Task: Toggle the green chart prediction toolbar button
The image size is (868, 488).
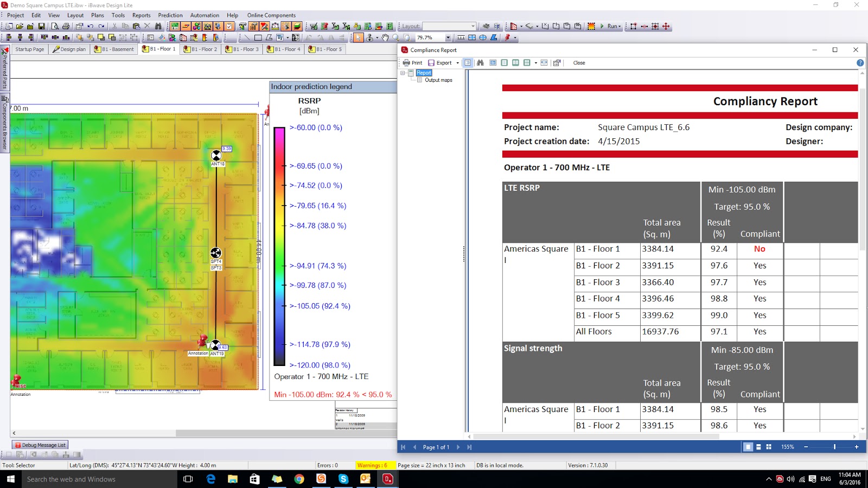Action: pos(175,26)
